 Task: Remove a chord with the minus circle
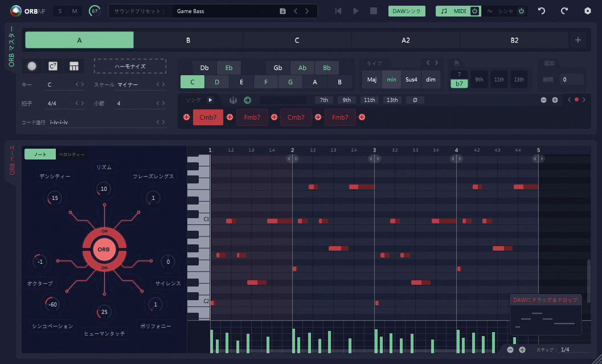[x=544, y=100]
